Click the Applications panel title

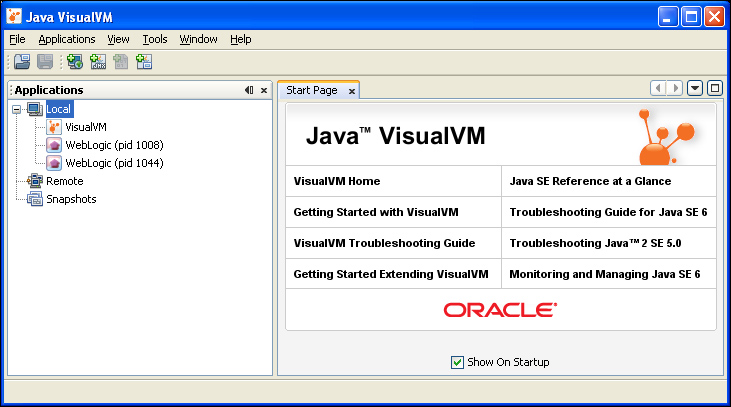click(49, 90)
